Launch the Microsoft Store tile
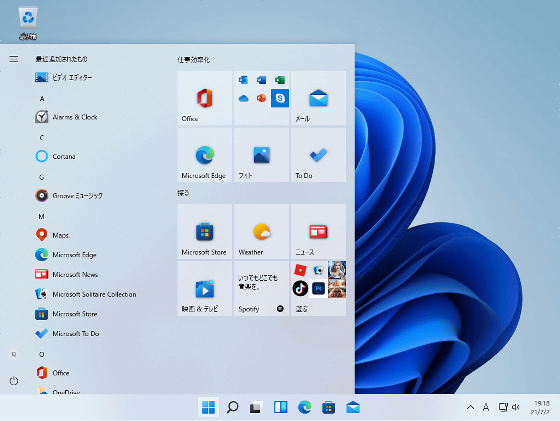560x421 pixels. click(205, 231)
